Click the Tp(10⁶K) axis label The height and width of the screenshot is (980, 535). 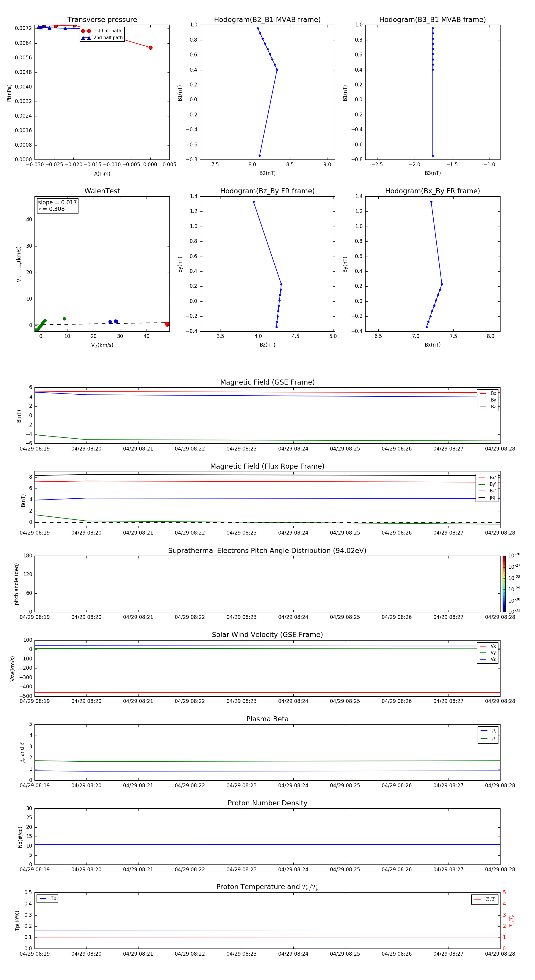[17, 921]
